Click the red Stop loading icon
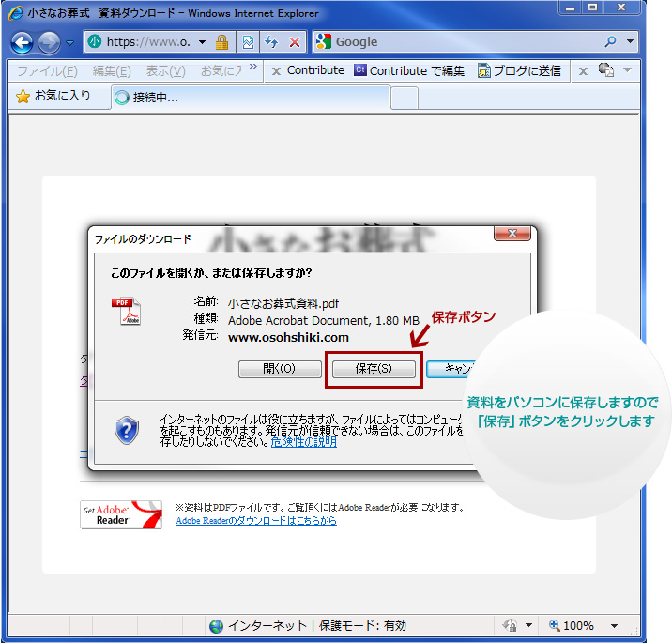 [x=295, y=42]
